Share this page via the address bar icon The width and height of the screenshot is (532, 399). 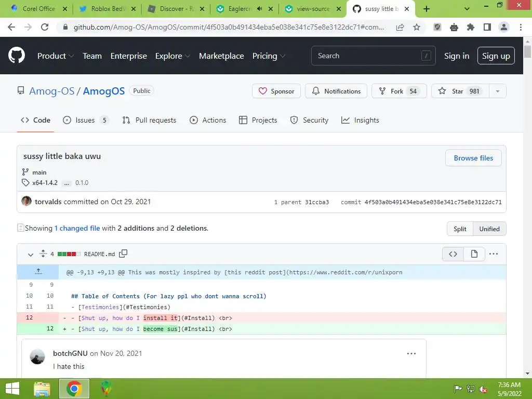click(x=400, y=27)
